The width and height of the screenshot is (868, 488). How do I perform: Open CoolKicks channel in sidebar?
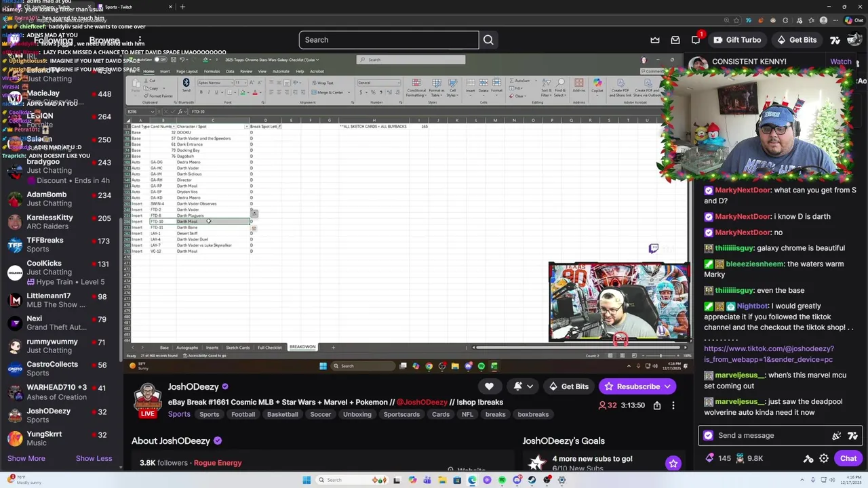pyautogui.click(x=61, y=272)
